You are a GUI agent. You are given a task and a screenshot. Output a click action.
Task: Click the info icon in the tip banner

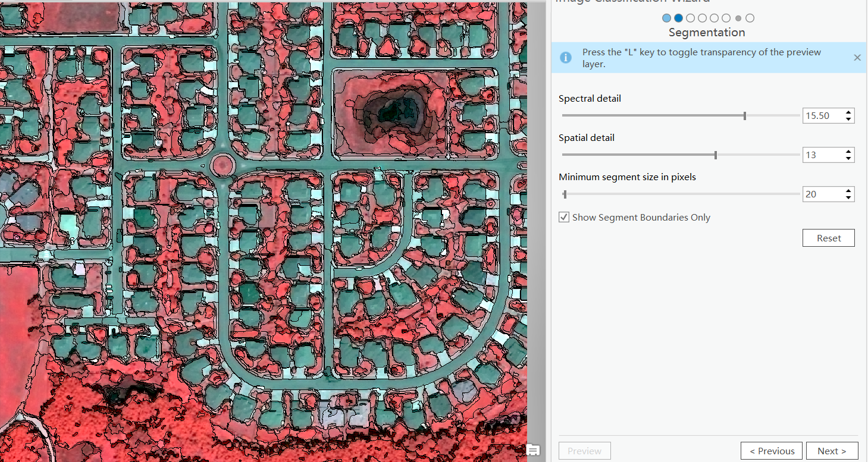[566, 58]
